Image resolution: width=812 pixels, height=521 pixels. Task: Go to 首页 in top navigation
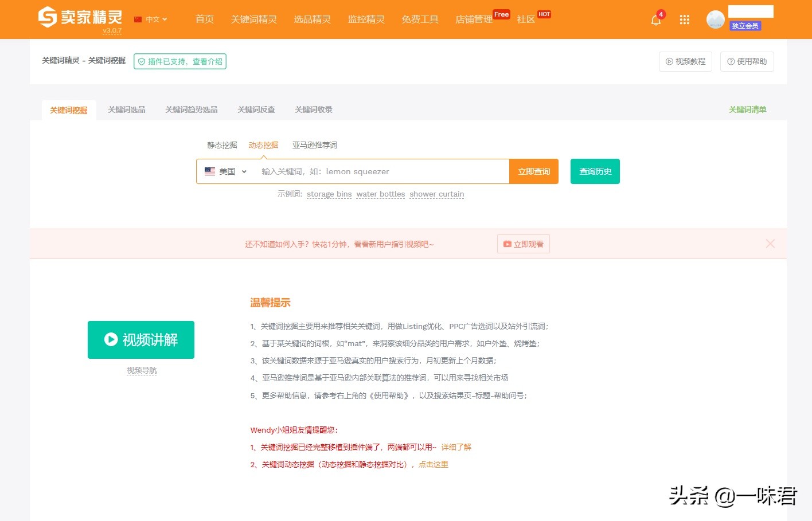tap(204, 19)
